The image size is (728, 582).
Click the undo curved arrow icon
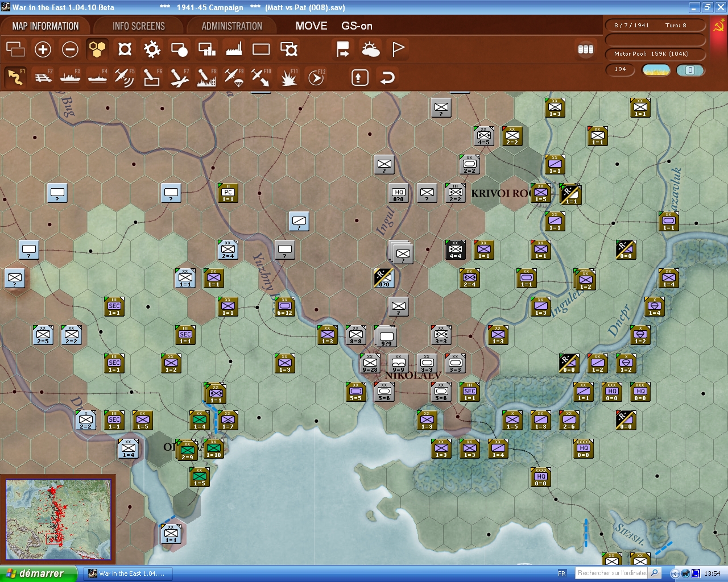point(387,77)
